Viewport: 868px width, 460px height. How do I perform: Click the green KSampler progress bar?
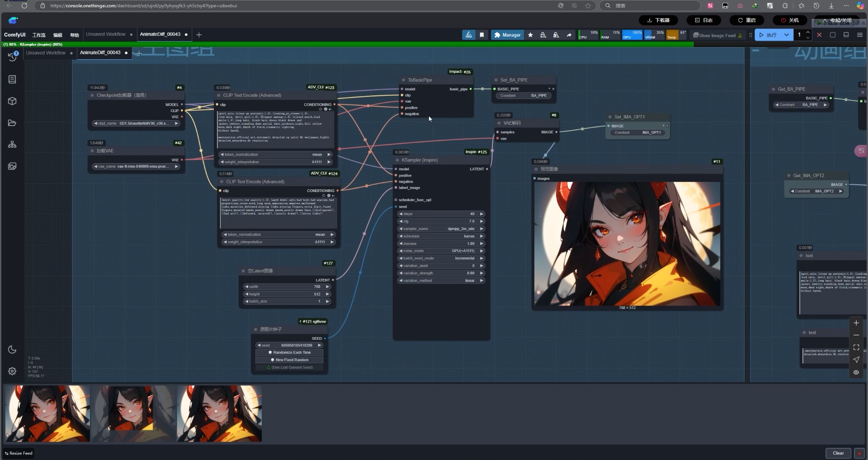click(x=347, y=44)
